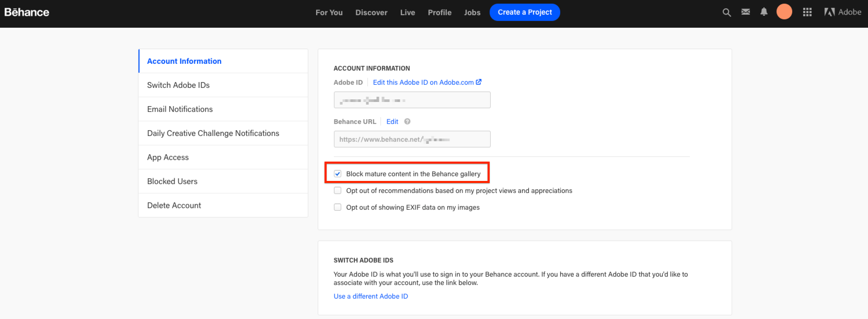
Task: Open the Live menu item
Action: click(x=408, y=13)
